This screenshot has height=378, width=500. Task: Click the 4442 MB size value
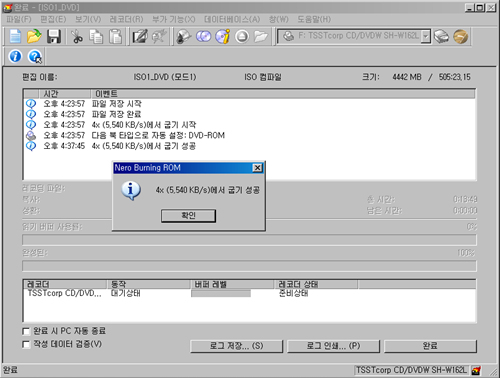407,77
